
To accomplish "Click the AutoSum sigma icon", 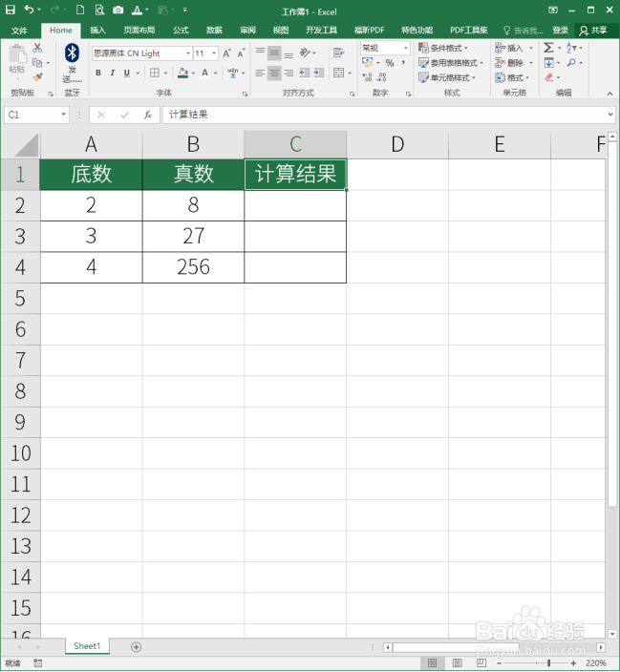I will click(x=548, y=48).
